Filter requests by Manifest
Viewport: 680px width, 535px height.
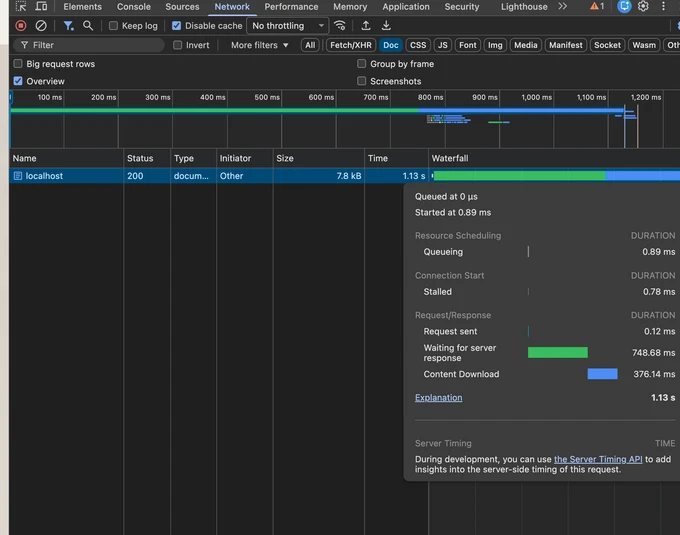566,45
